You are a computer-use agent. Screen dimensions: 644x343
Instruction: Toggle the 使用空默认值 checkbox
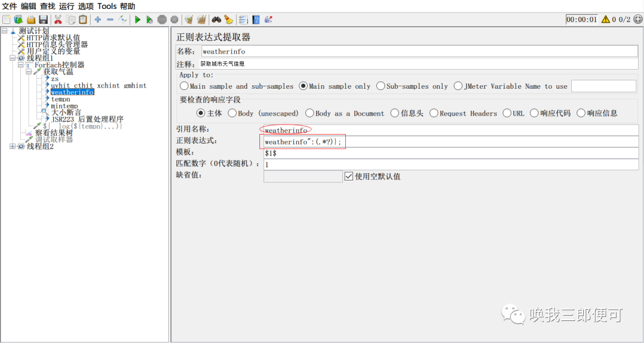[349, 176]
